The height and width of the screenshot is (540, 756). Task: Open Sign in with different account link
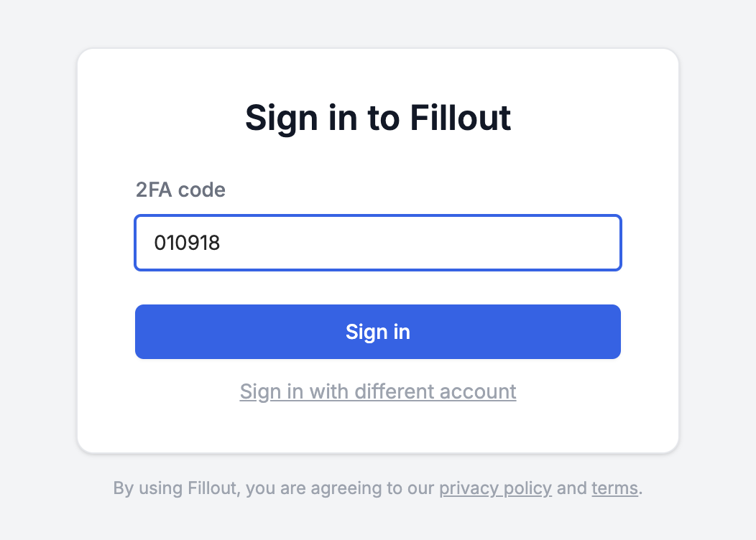(377, 391)
